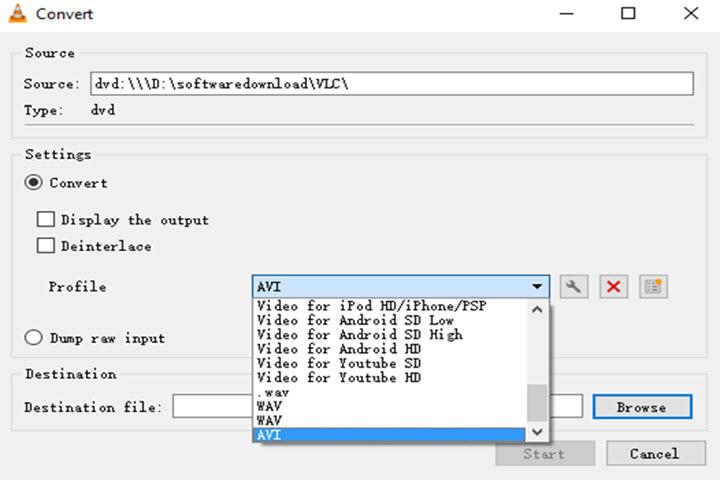Click the Cancel button
This screenshot has width=720, height=480.
tap(656, 453)
